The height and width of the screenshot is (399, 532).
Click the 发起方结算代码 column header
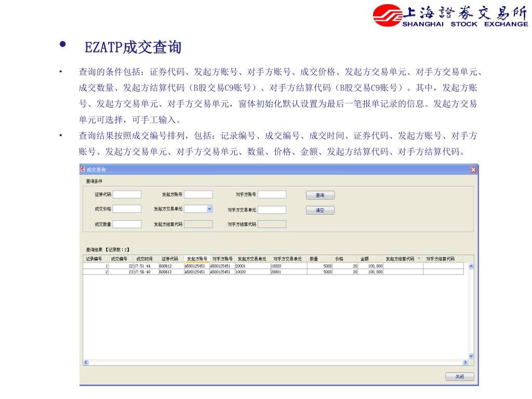point(403,259)
